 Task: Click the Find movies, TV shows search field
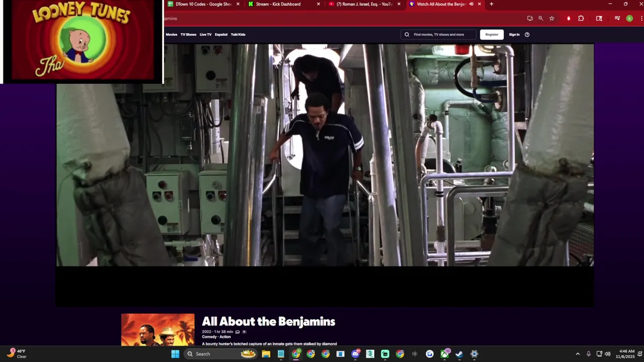[x=439, y=35]
